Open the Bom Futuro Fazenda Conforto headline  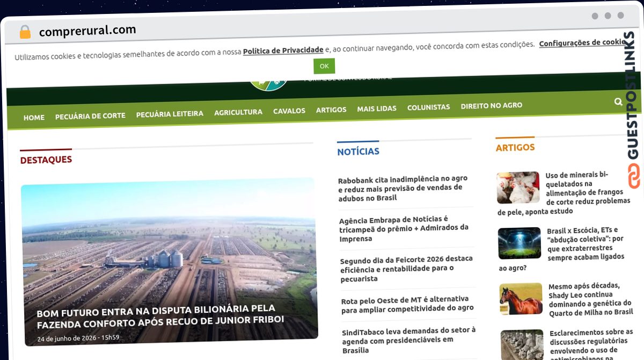point(160,316)
